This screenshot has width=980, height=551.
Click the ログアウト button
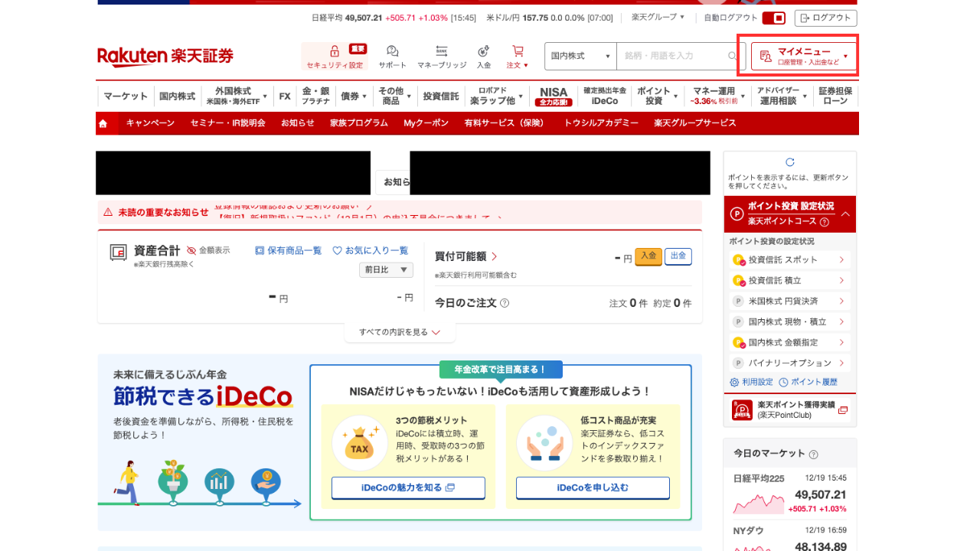(x=825, y=18)
